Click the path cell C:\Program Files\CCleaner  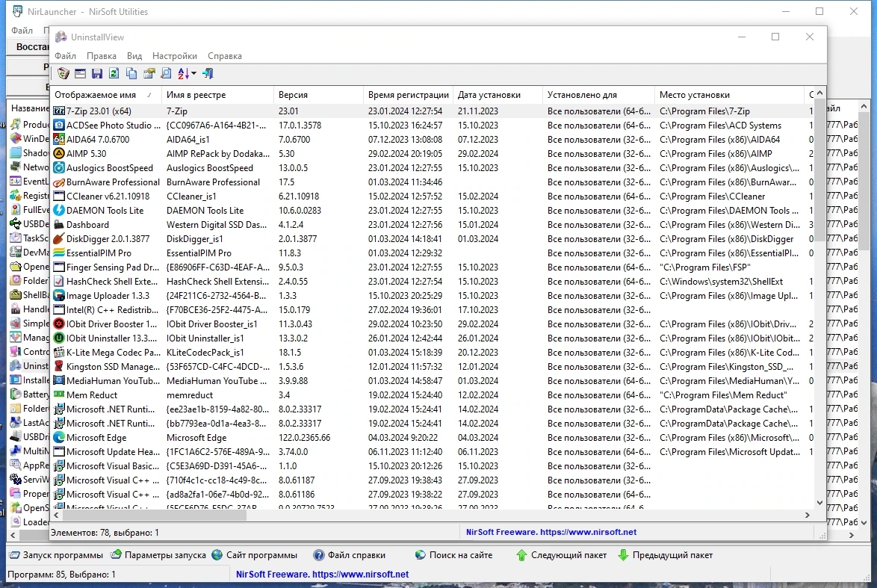click(x=712, y=196)
